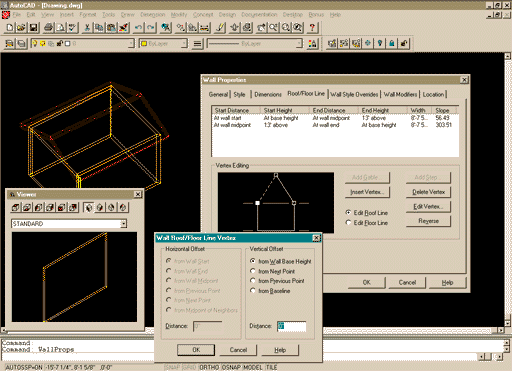The height and width of the screenshot is (371, 512).
Task: Choose vertical offset from Wall Base Height
Action: point(253,261)
